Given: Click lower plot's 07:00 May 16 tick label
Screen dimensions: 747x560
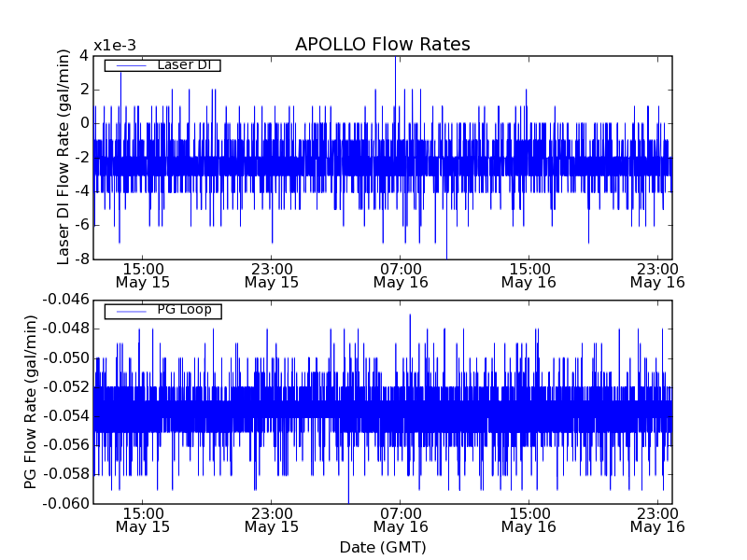Looking at the screenshot, I should click(401, 519).
